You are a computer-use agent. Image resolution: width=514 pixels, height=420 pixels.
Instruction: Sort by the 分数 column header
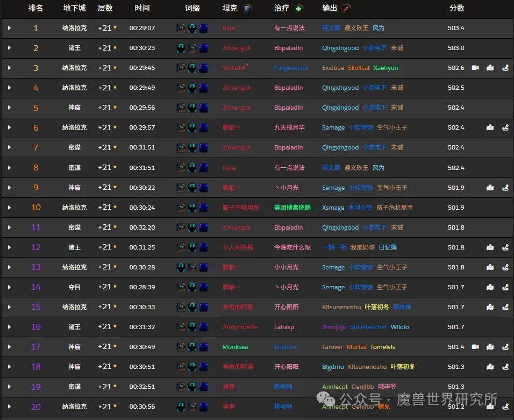click(456, 8)
